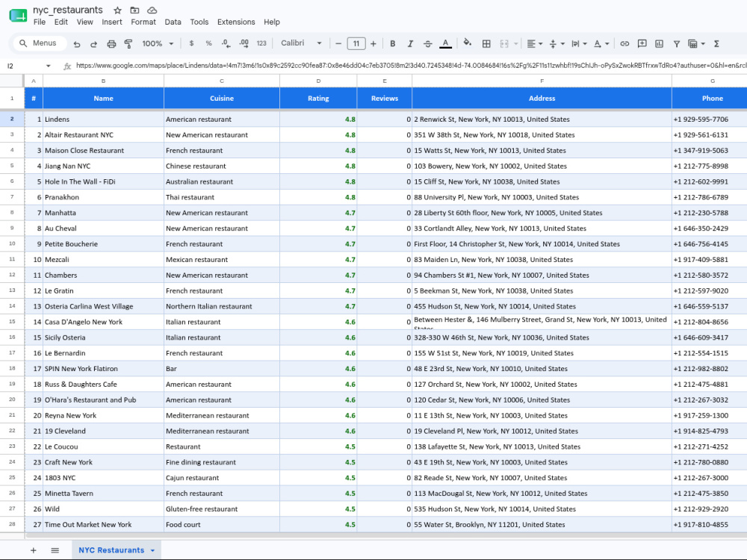Click the Rating column header cell
The height and width of the screenshot is (560, 747).
click(318, 98)
